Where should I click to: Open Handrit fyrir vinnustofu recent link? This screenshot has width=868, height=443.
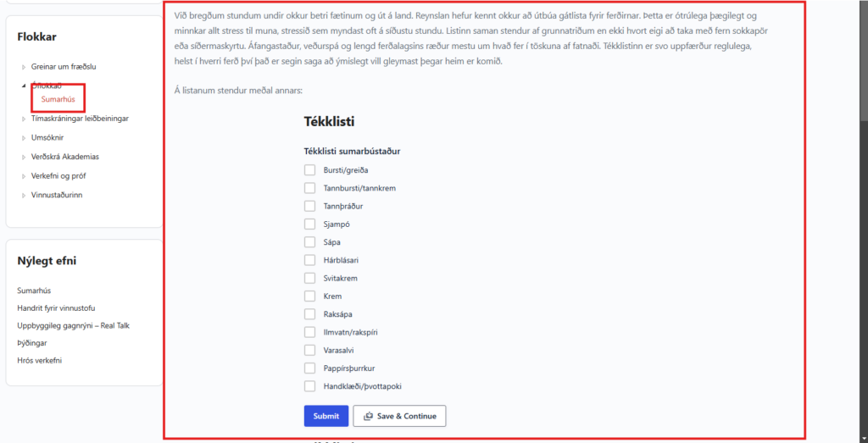click(x=56, y=308)
